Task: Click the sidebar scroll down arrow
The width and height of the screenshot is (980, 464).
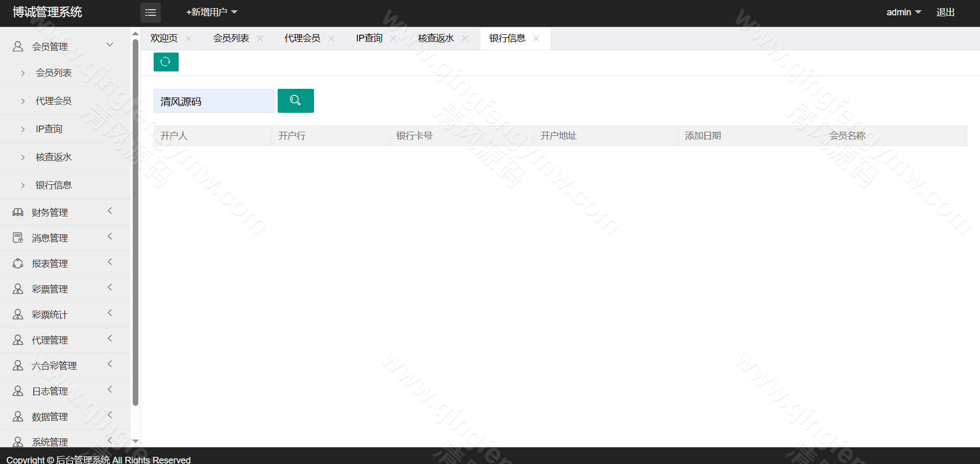Action: pyautogui.click(x=135, y=441)
